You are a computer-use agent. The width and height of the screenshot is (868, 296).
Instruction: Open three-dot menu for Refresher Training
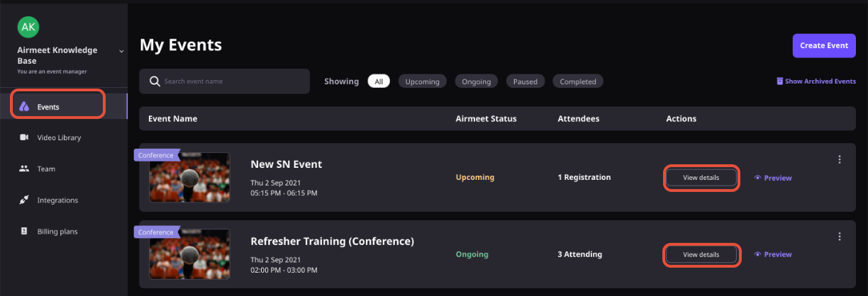[840, 237]
